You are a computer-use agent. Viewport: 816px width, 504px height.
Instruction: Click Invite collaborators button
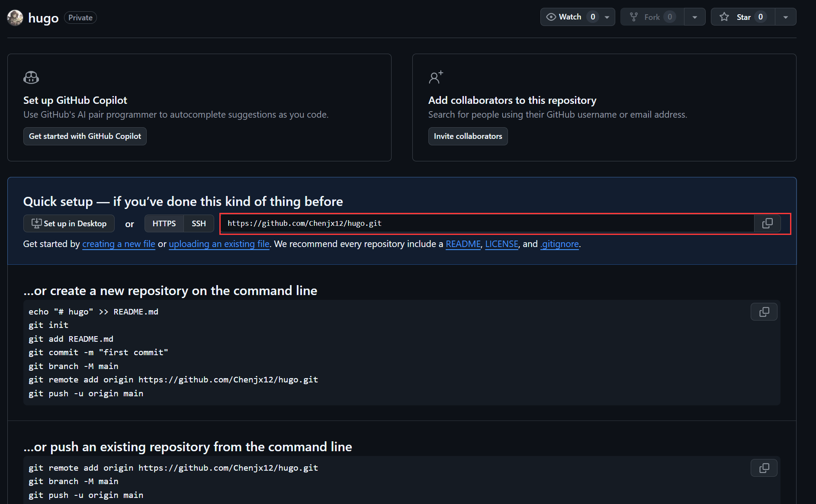(468, 136)
